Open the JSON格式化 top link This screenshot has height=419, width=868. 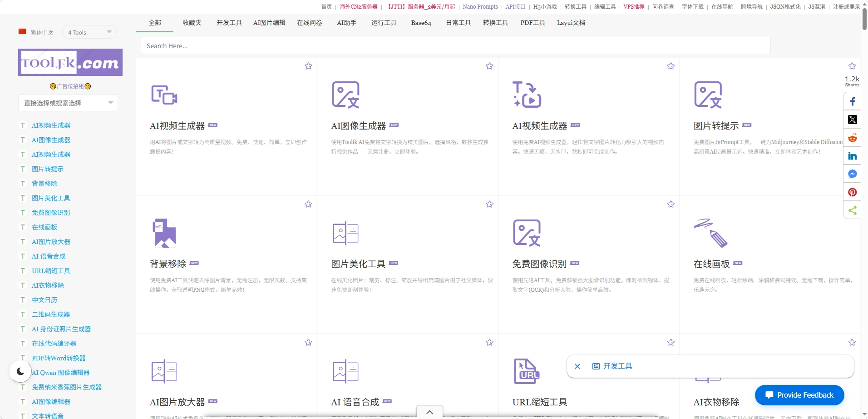pos(785,7)
